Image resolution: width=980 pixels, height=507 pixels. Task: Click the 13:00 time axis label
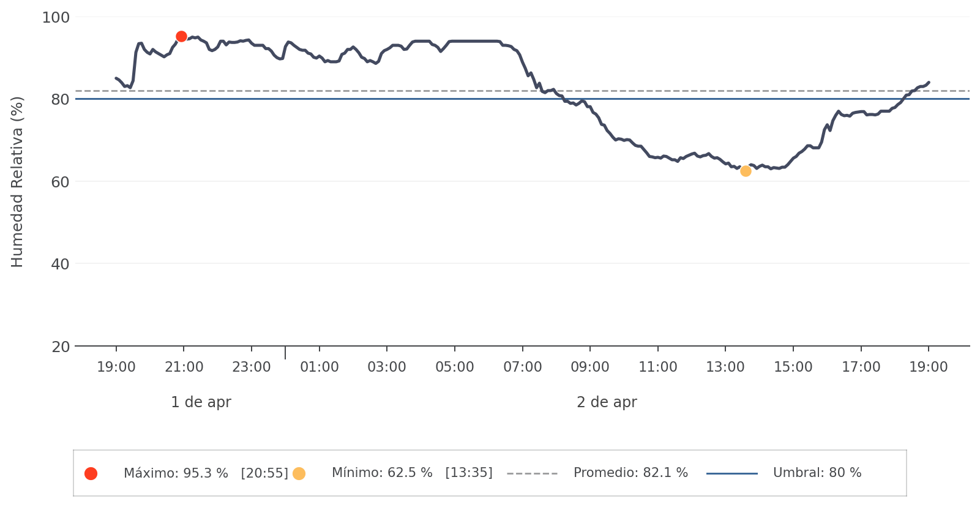tap(725, 367)
